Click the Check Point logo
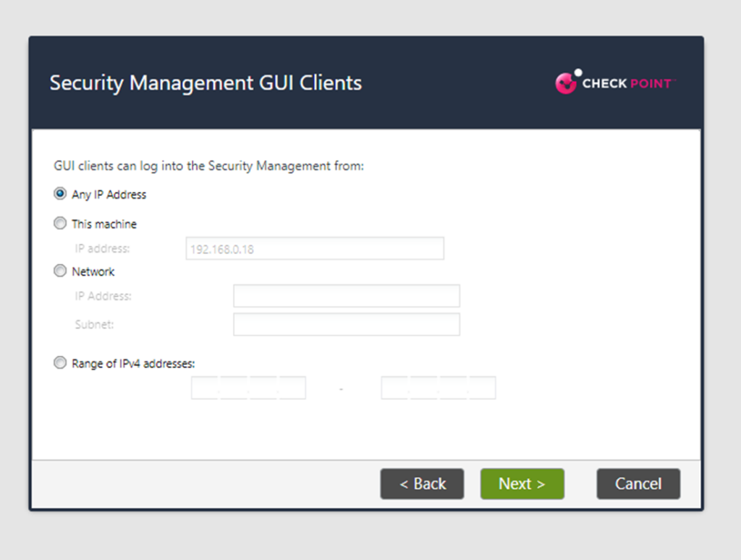 [x=614, y=82]
